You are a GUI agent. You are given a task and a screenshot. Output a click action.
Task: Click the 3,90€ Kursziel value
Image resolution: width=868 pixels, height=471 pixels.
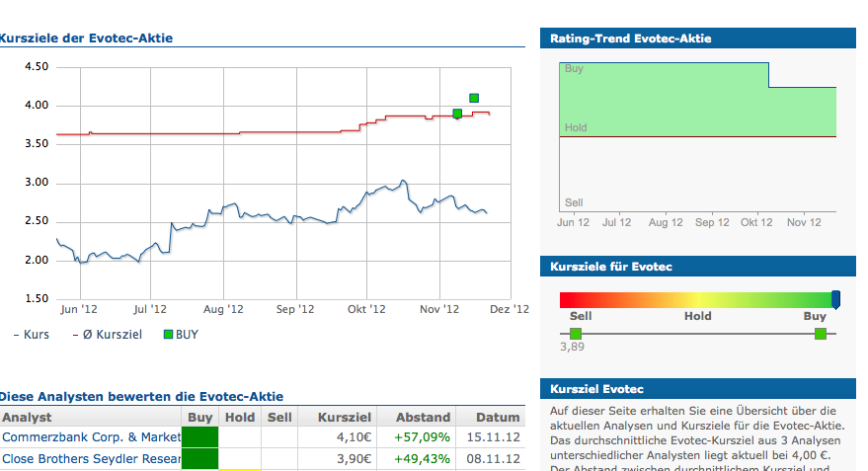pyautogui.click(x=354, y=459)
